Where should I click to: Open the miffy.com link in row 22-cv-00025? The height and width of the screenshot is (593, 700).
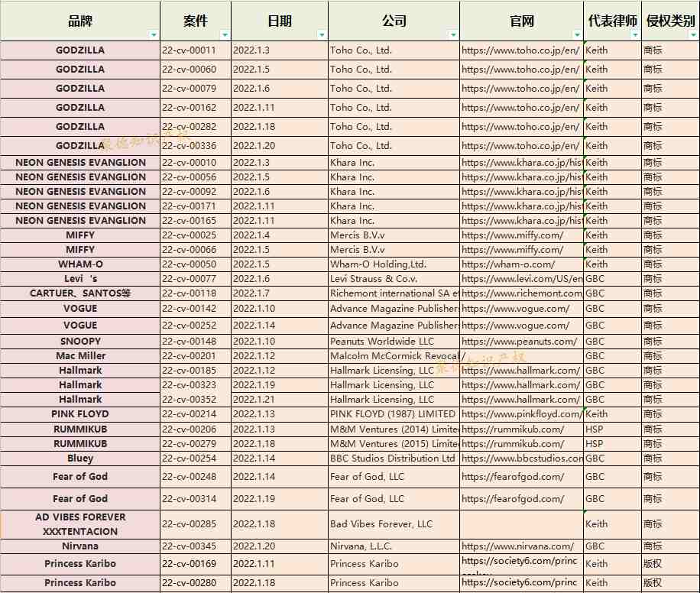[x=513, y=235]
